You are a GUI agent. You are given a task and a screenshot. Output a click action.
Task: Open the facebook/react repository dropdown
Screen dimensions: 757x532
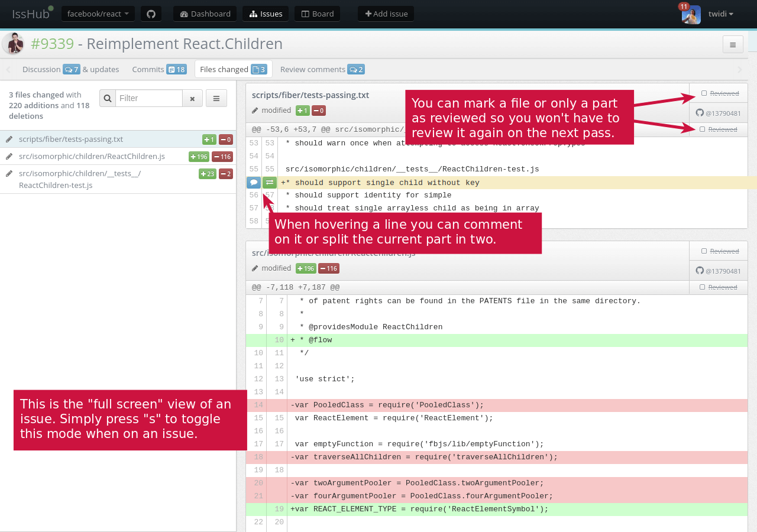coord(98,14)
